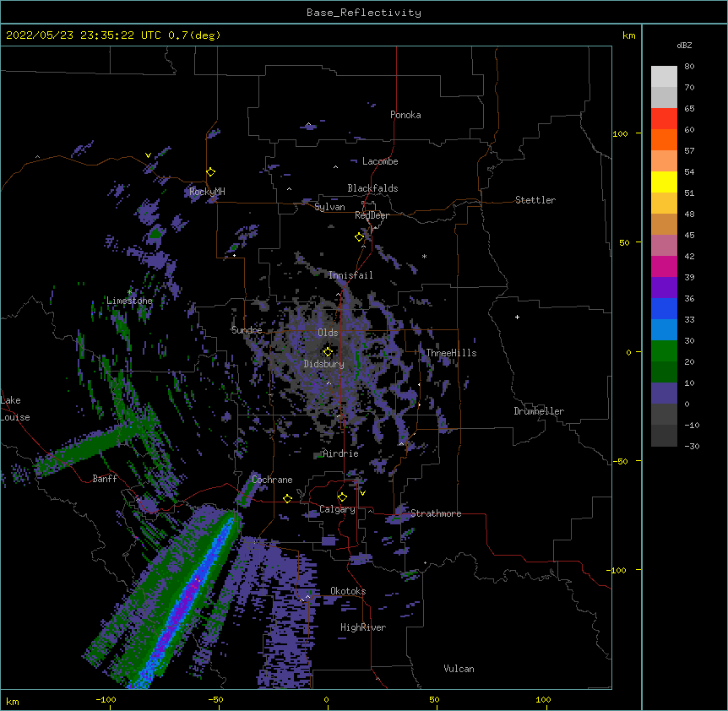Click the Blackfalds city label
The image size is (728, 711).
coord(372,188)
